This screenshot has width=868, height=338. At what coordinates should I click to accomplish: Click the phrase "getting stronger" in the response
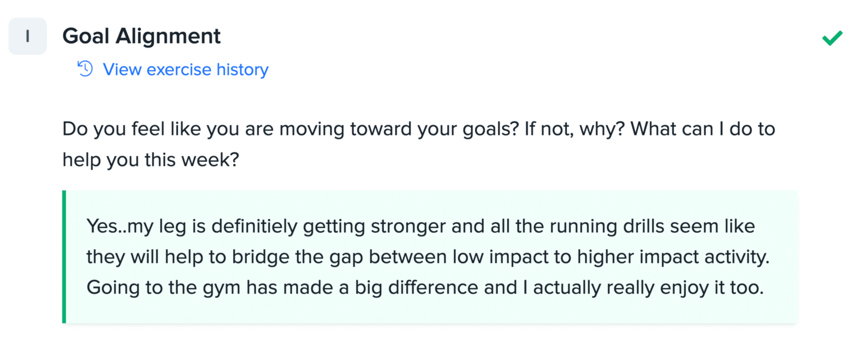coord(374,226)
